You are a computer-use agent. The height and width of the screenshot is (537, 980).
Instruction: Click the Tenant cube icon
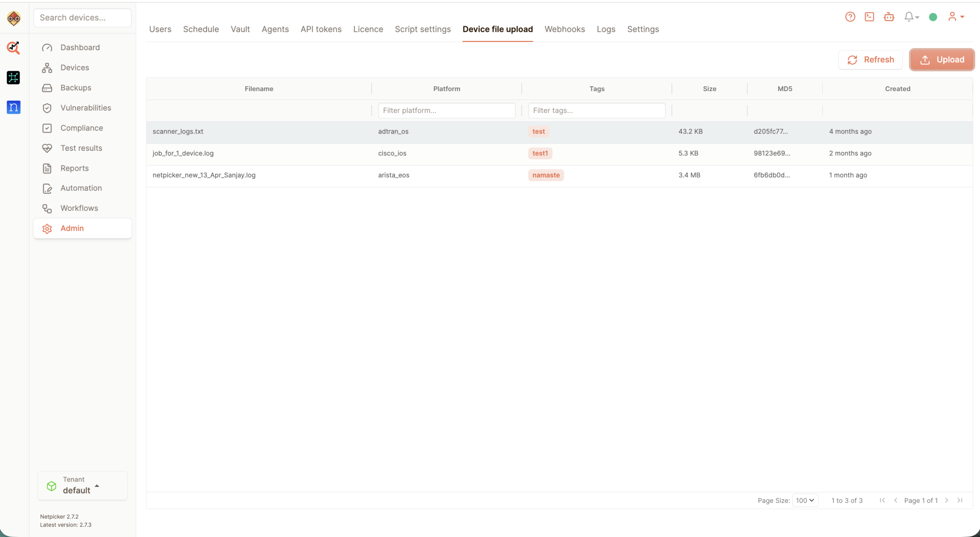coord(51,486)
